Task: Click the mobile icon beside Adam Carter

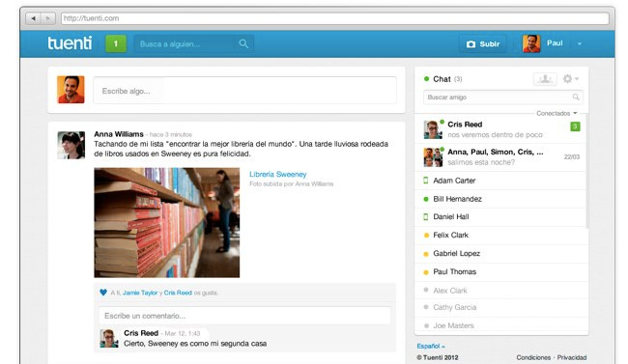Action: 426,181
